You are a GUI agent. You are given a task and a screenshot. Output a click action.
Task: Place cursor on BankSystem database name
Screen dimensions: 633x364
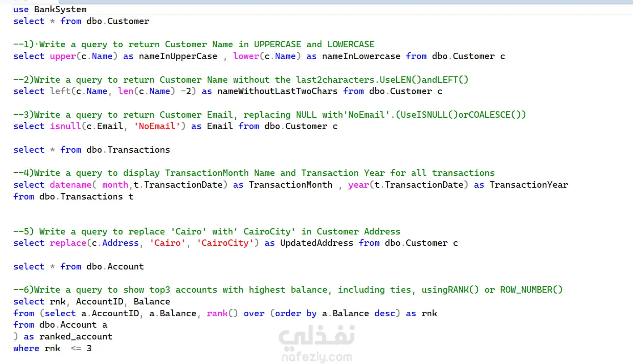(x=60, y=9)
